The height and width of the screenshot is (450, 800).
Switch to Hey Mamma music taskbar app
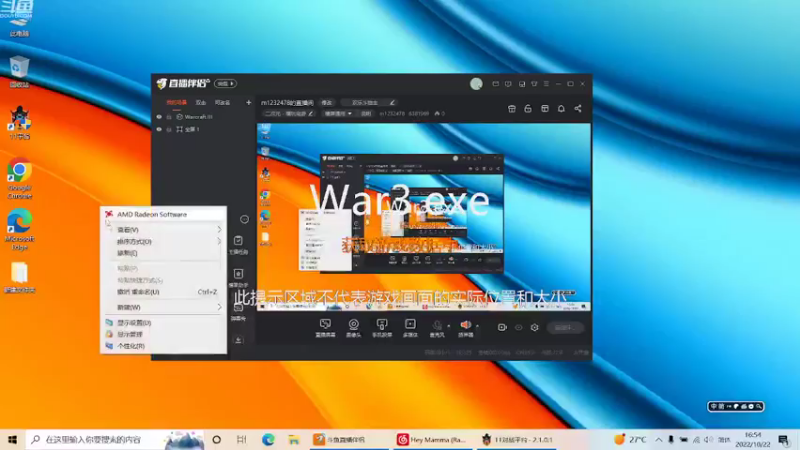coord(433,440)
